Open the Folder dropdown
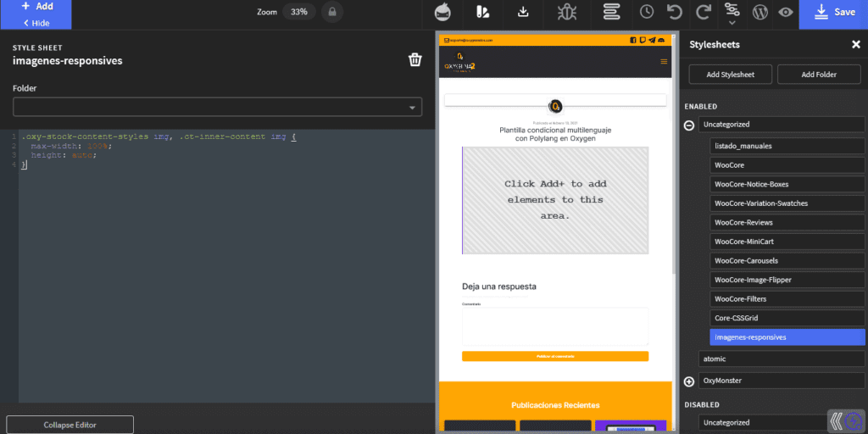The height and width of the screenshot is (434, 868). click(x=217, y=107)
